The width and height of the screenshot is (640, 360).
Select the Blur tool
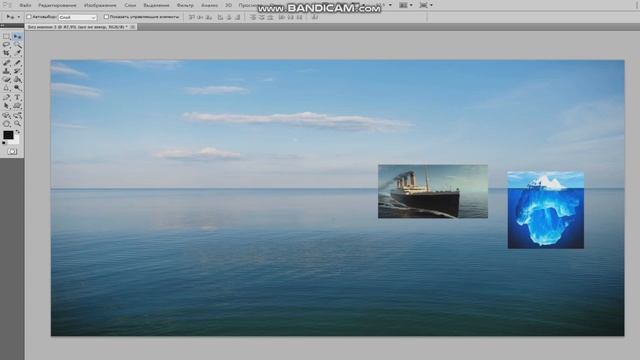[x=7, y=88]
